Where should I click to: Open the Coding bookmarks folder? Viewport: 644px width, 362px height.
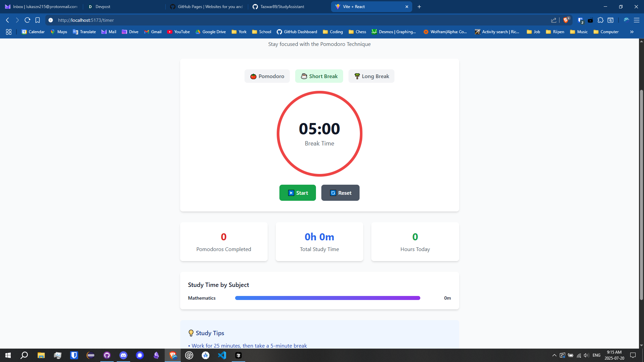333,32
